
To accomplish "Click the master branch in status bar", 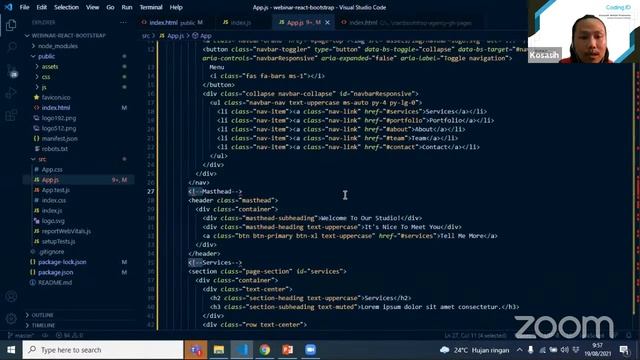I will tap(20, 336).
